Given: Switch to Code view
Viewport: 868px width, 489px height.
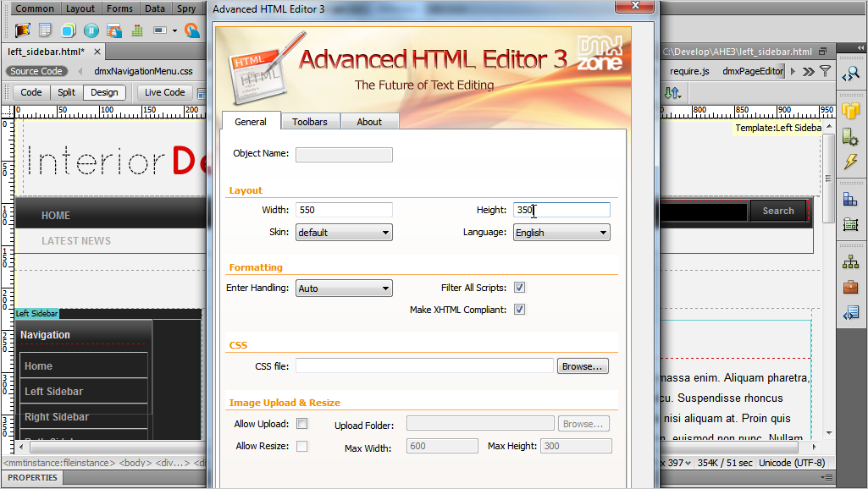Looking at the screenshot, I should point(31,92).
